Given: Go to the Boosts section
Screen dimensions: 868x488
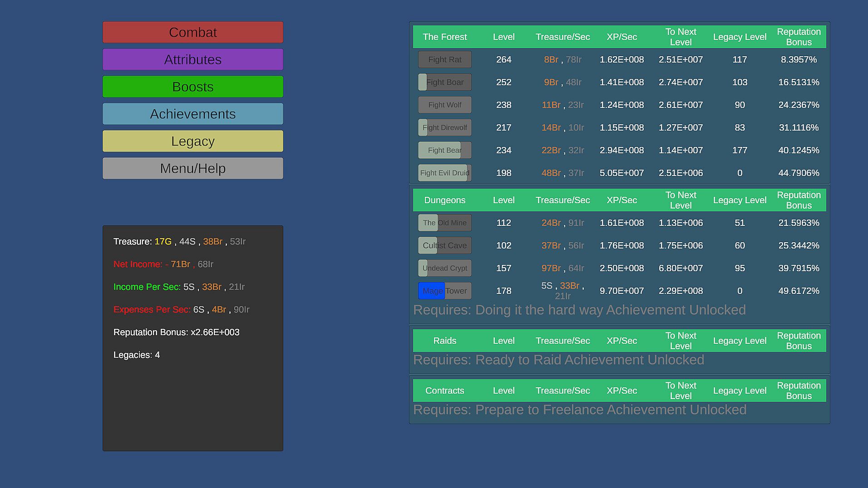Looking at the screenshot, I should click(x=192, y=87).
